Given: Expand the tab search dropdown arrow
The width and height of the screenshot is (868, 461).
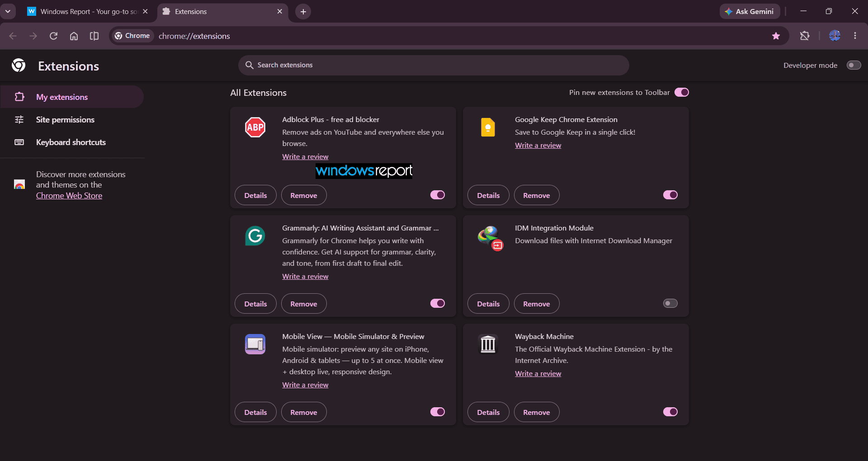Looking at the screenshot, I should (x=8, y=11).
